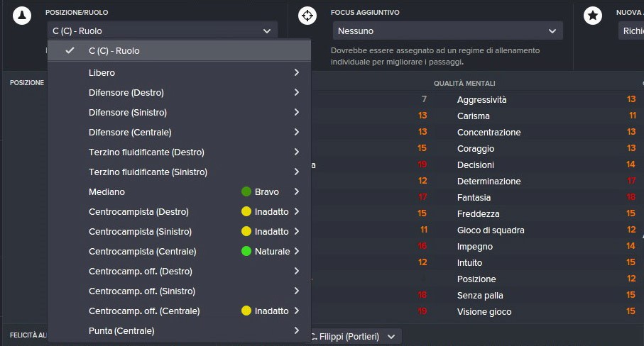Click the crosshair Focus Aggiuntivo icon
Screen dimensions: 644x346
point(307,16)
